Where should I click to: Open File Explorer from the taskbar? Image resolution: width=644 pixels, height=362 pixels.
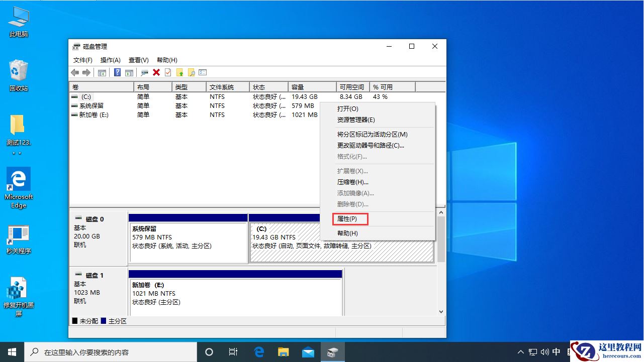point(283,351)
